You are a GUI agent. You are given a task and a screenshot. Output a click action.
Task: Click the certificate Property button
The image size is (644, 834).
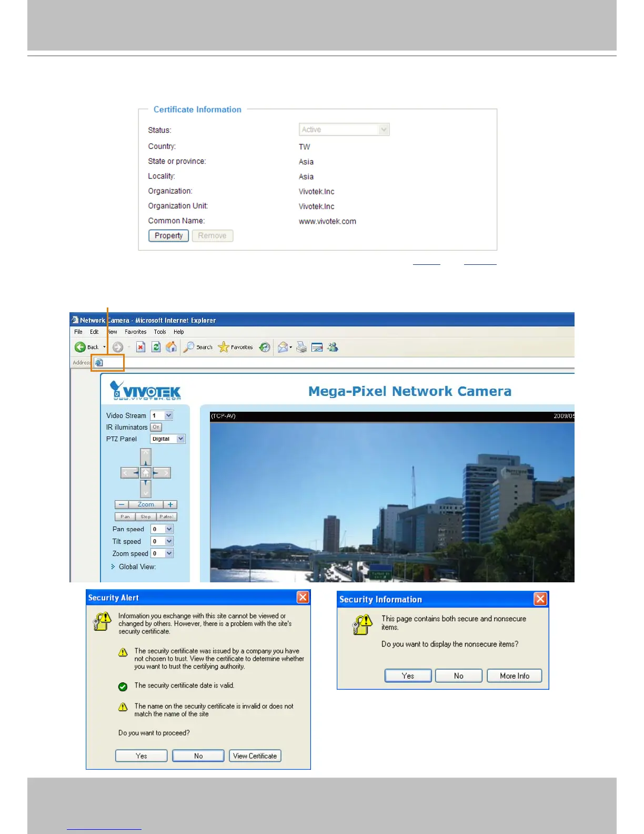click(169, 236)
